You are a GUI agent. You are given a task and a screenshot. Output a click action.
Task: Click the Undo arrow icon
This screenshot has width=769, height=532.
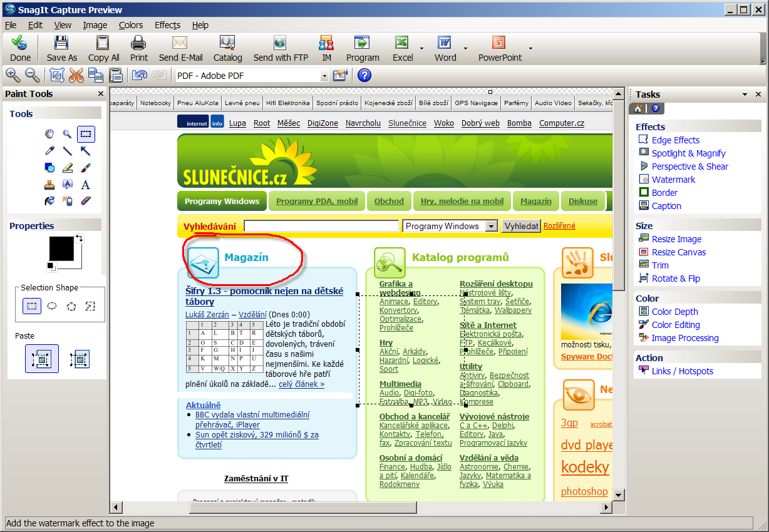[139, 75]
